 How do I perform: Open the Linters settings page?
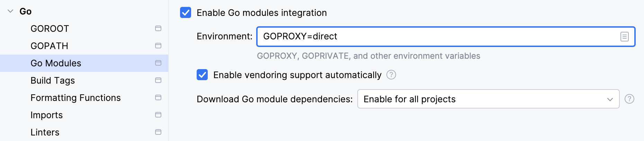tap(45, 132)
